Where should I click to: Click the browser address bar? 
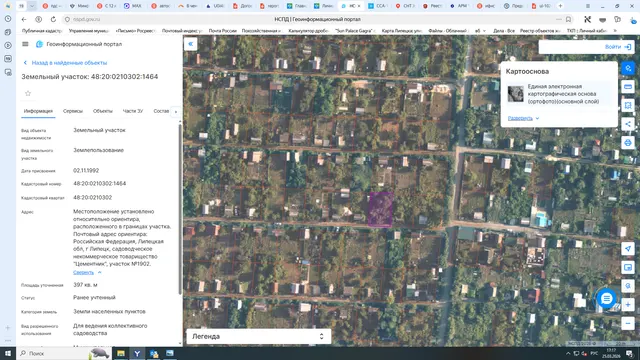pyautogui.click(x=318, y=19)
